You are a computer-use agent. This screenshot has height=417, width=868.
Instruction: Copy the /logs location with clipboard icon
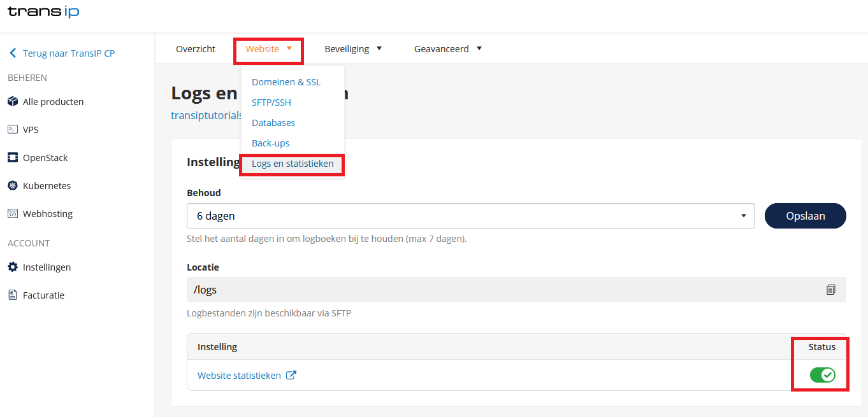[x=830, y=290]
